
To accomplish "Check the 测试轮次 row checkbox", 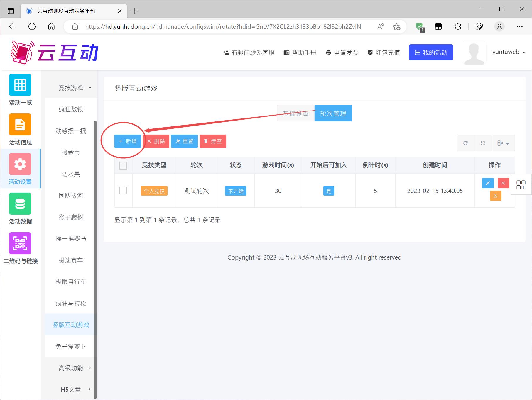I will click(123, 191).
